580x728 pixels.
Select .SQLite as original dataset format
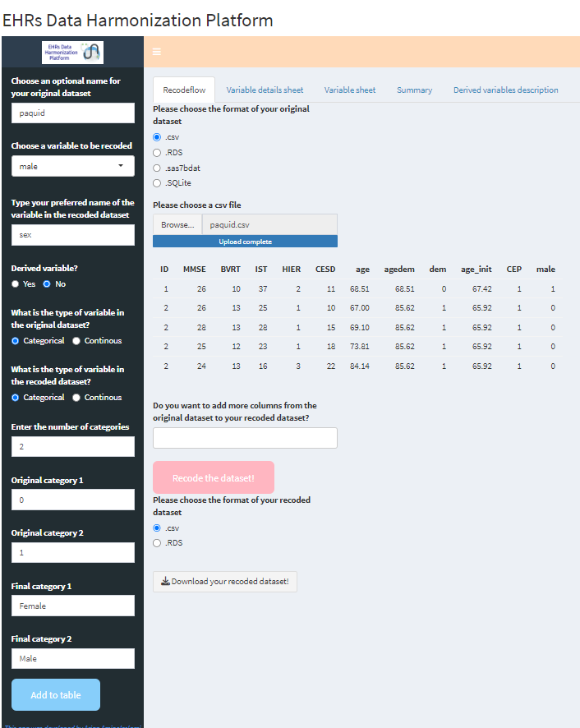157,183
